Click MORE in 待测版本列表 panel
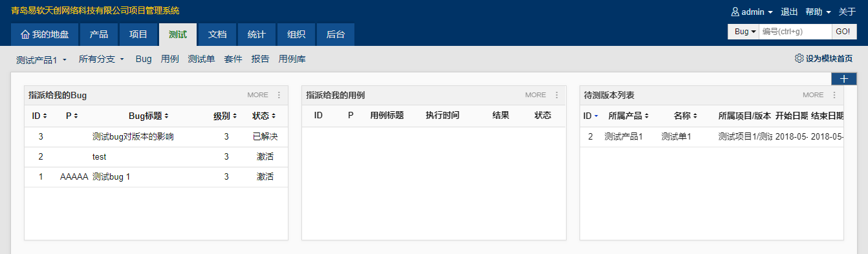Screen dimensions: 868x254 [813, 95]
